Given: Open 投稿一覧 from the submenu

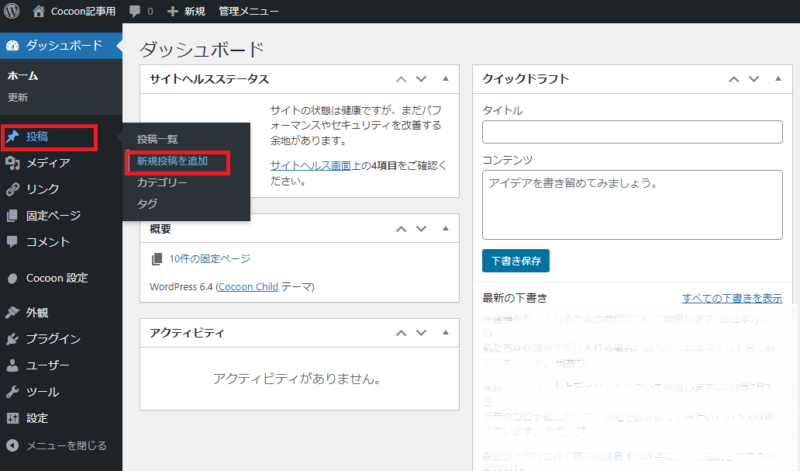Looking at the screenshot, I should (x=158, y=139).
